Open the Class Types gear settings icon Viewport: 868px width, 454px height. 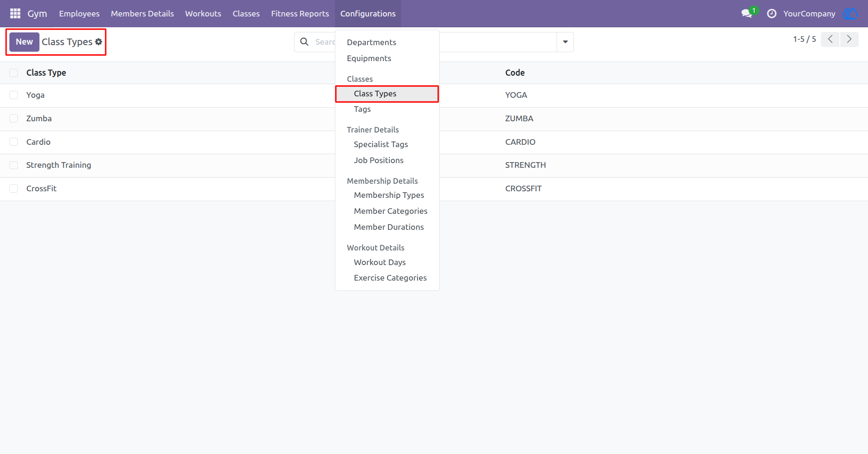point(99,42)
